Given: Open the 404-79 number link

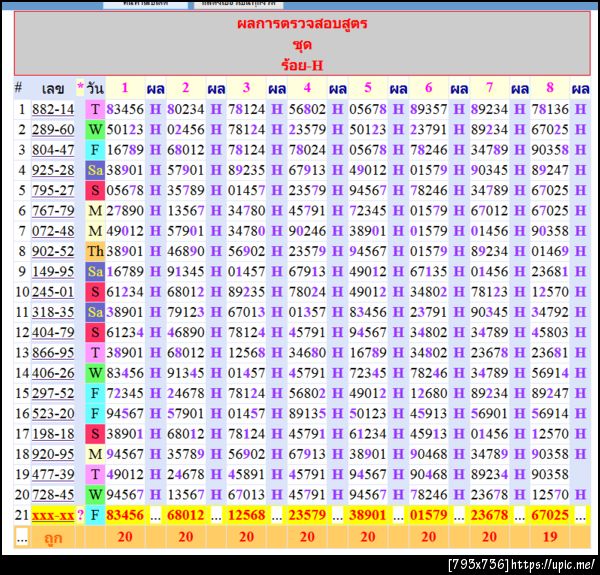Looking at the screenshot, I should (x=53, y=332).
